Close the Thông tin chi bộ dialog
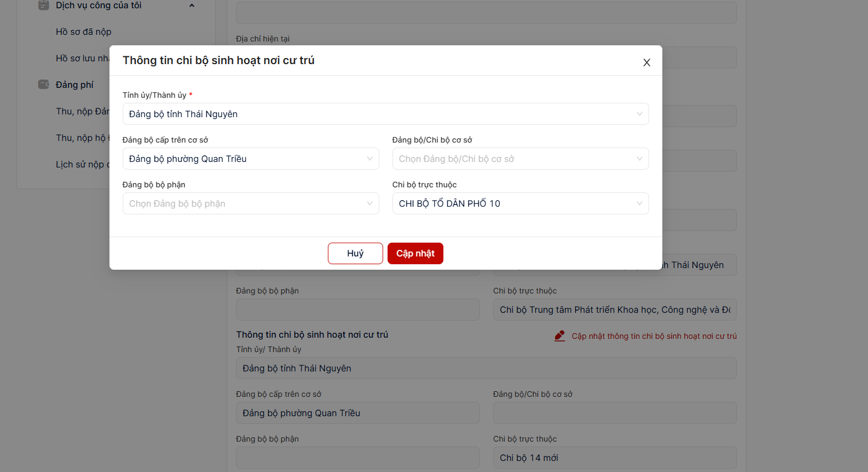Screen dimensions: 868x472 click(x=646, y=62)
